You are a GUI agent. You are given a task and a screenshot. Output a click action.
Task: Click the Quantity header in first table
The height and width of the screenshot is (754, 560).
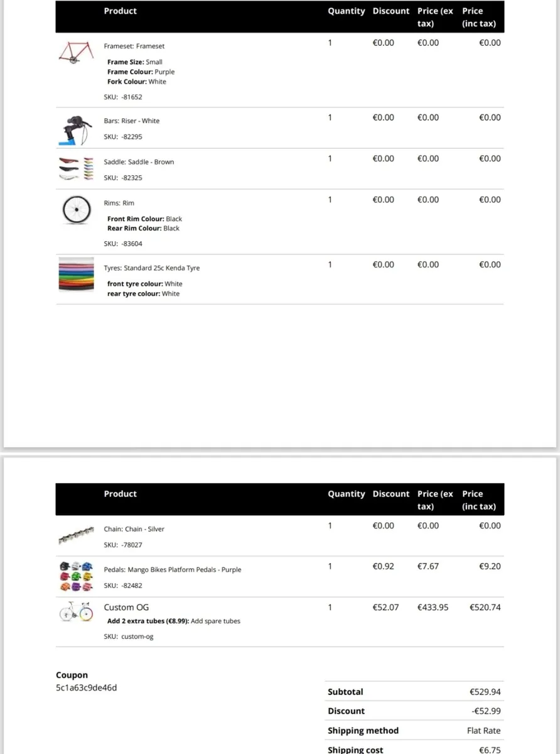click(x=346, y=11)
